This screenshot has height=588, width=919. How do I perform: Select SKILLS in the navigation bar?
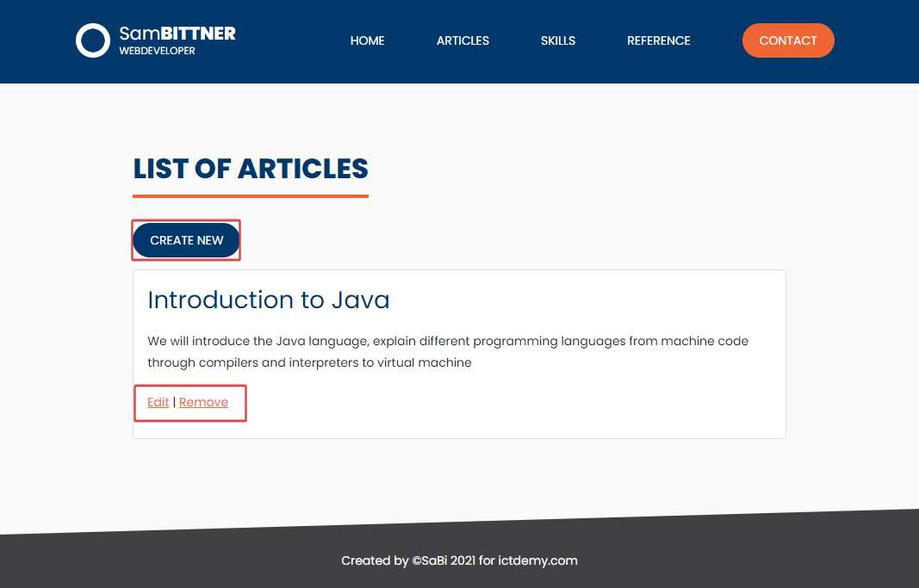557,40
